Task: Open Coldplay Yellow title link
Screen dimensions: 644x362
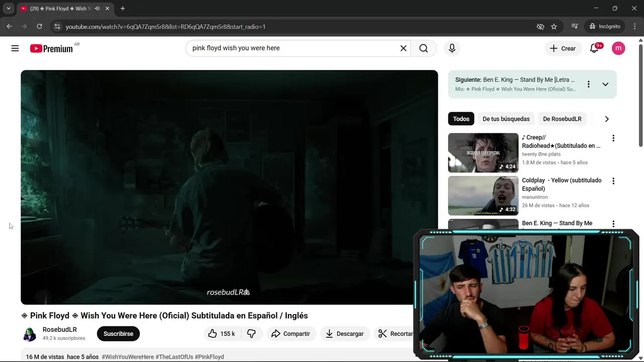Action: [561, 185]
